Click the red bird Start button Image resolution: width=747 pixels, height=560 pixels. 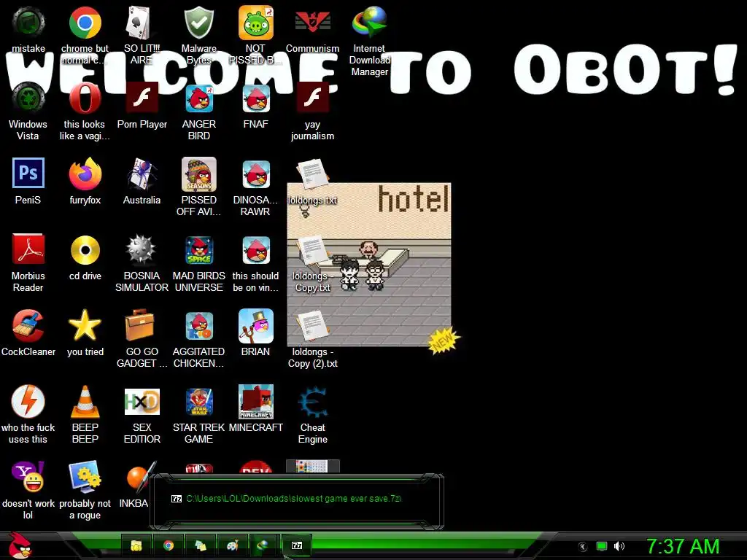20,545
